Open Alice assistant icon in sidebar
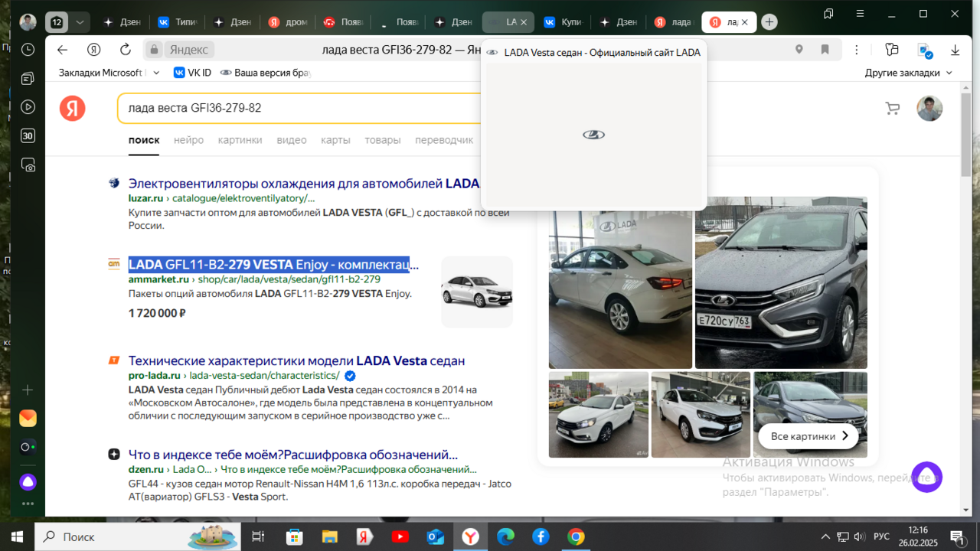Screen dimensions: 980x551 [x=28, y=482]
